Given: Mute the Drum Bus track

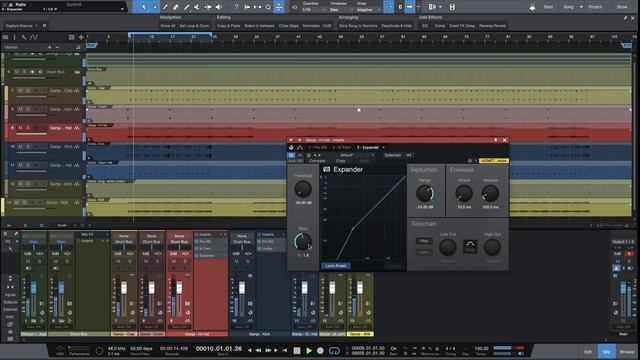Looking at the screenshot, I should click(x=17, y=72).
